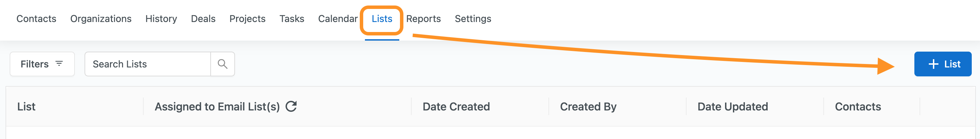This screenshot has width=980, height=139.
Task: Click the filter lines icon
Action: coord(59,64)
